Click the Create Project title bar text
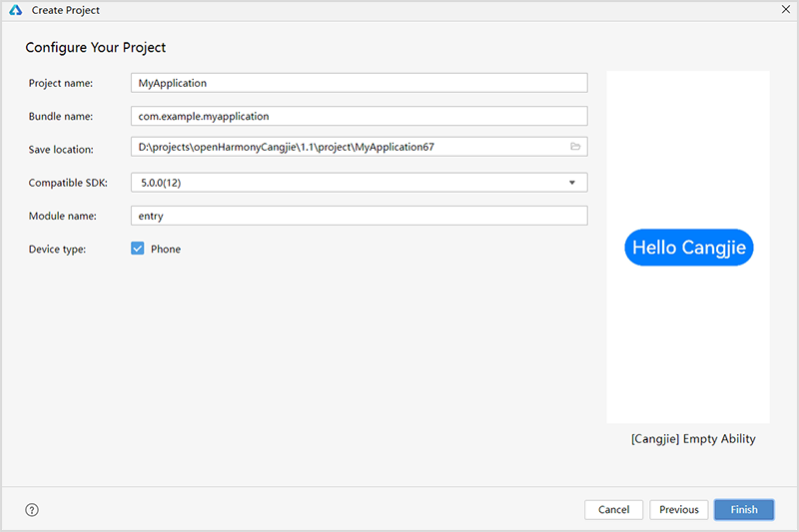Viewport: 799px width, 532px height. 66,10
